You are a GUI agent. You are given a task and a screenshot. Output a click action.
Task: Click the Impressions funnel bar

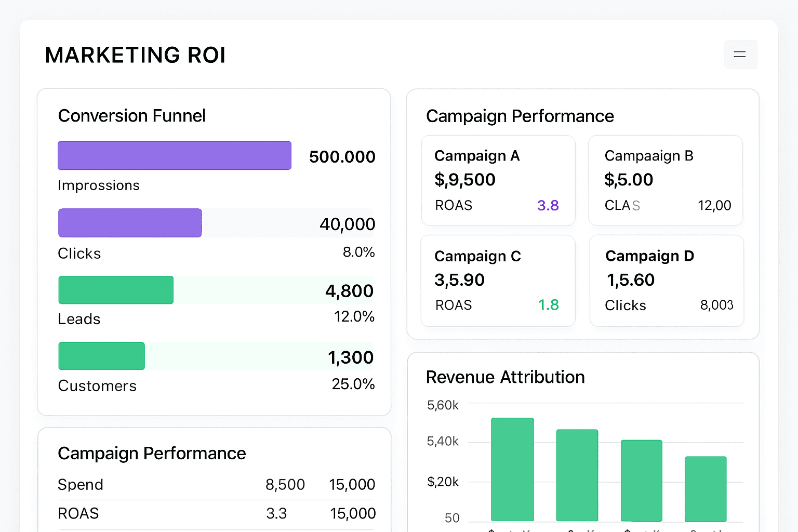point(174,155)
